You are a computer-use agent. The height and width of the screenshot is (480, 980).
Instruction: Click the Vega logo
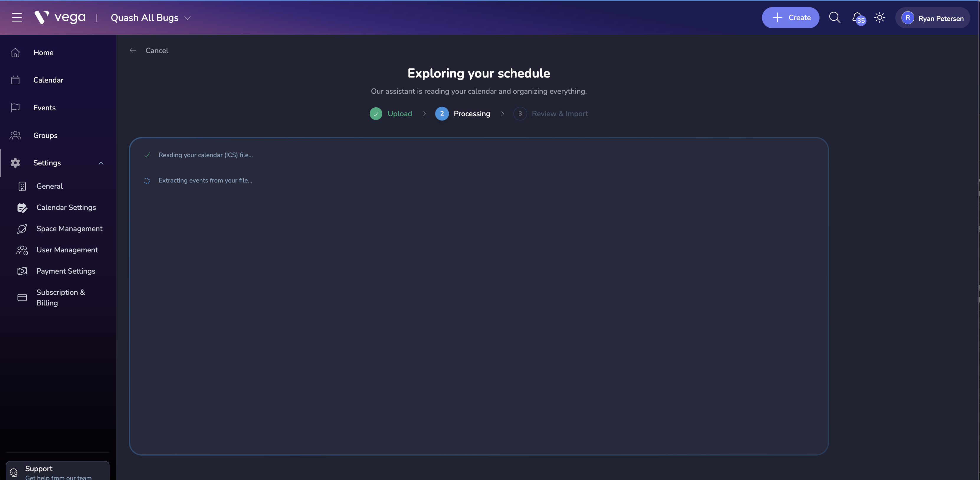click(x=60, y=17)
